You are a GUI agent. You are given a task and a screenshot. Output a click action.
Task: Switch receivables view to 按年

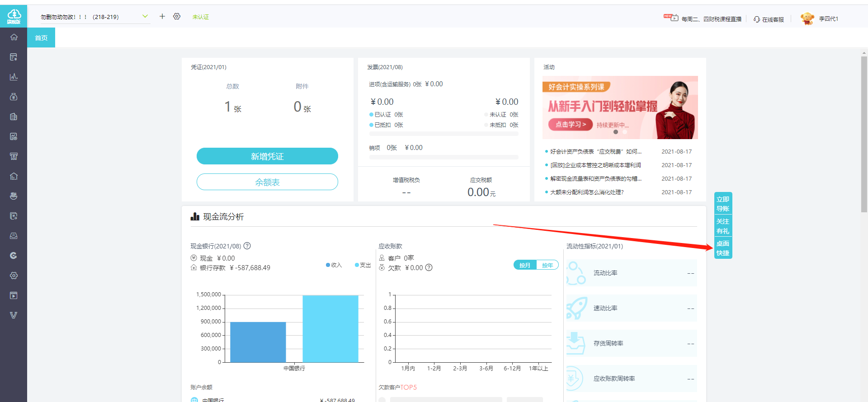(547, 265)
